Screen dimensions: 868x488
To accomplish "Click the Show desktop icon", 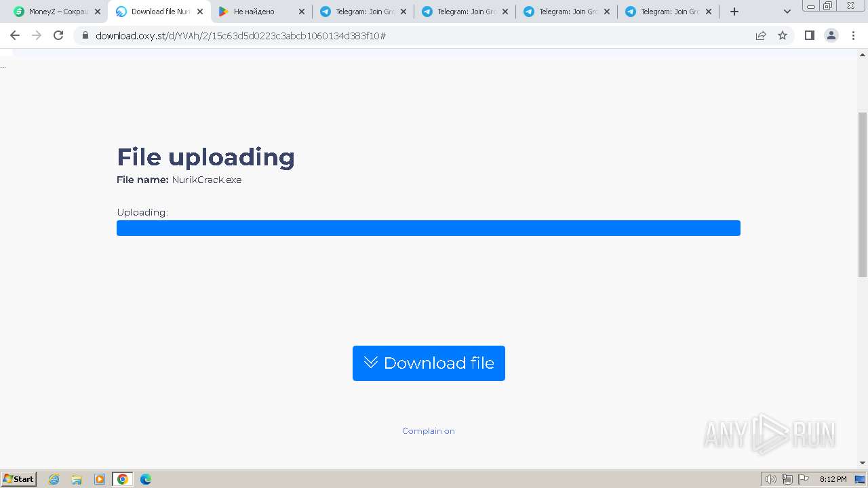I will 861,479.
